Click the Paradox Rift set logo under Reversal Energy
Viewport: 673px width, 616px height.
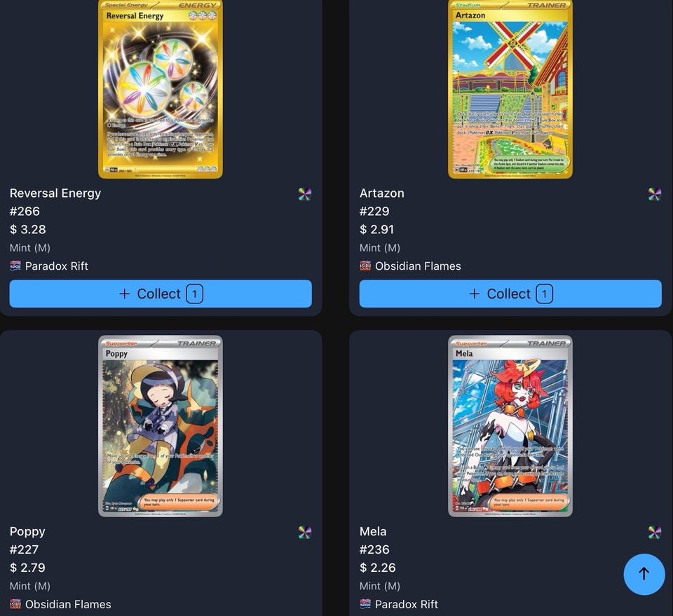[15, 266]
